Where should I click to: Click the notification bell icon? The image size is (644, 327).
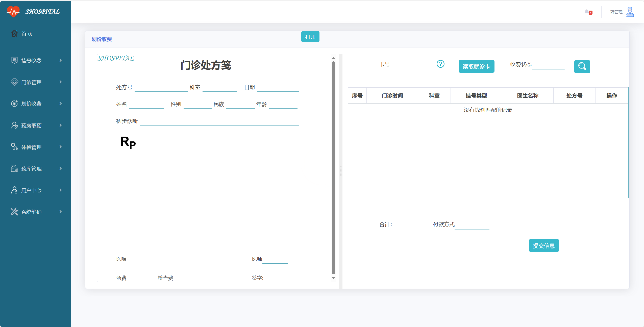coord(587,12)
